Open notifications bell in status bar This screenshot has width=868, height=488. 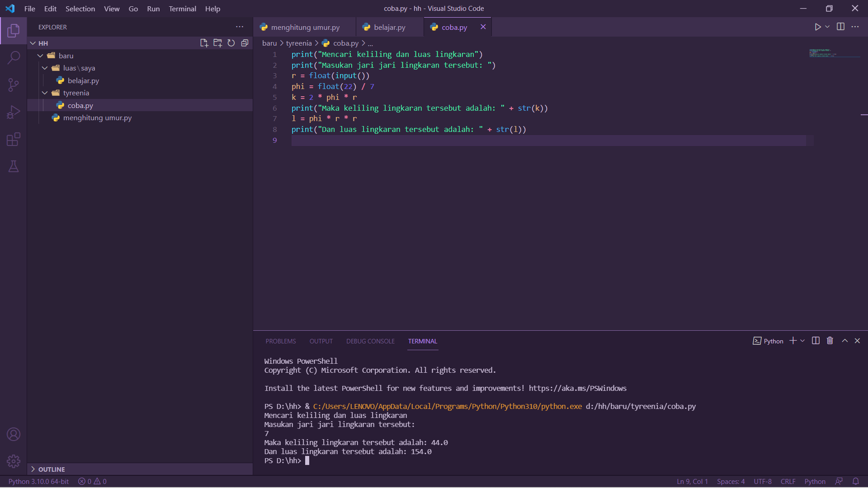[x=855, y=482]
